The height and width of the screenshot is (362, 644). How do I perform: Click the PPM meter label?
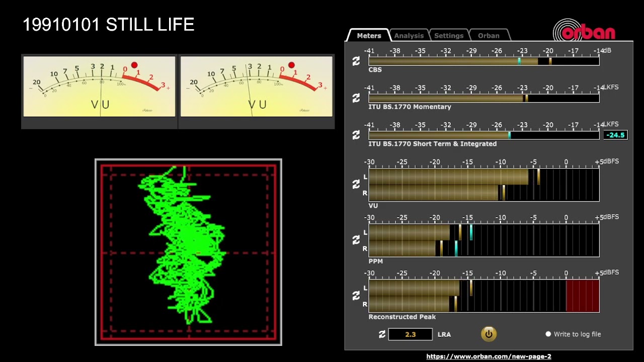coord(375,261)
